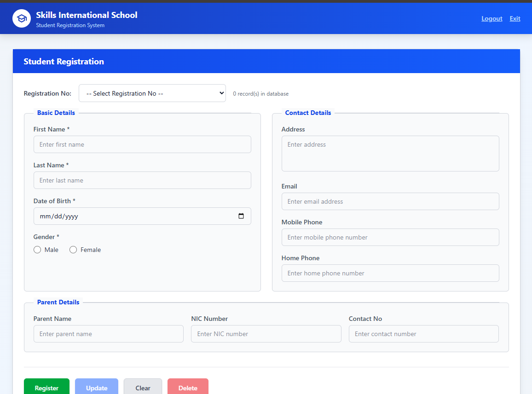
Task: Select the Female gender radio button
Action: [73, 250]
